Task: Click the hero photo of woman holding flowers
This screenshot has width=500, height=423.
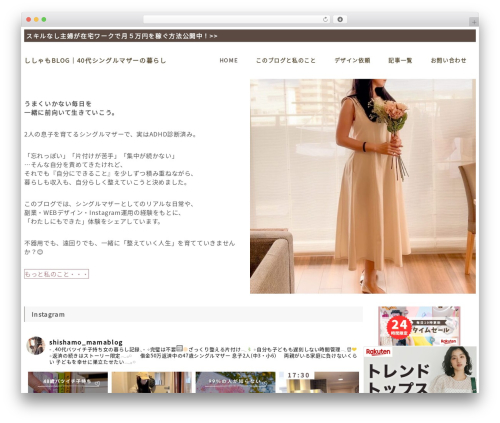Action: pos(363,186)
